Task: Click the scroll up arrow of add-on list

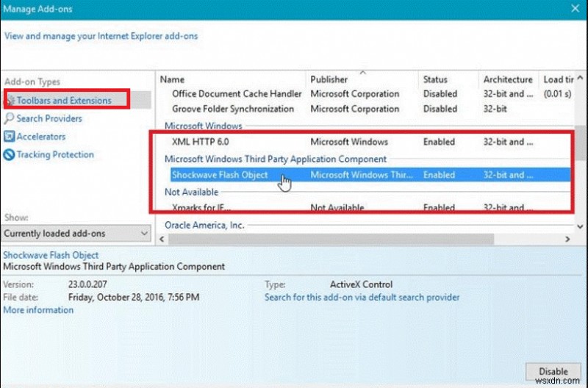Action: coord(580,78)
